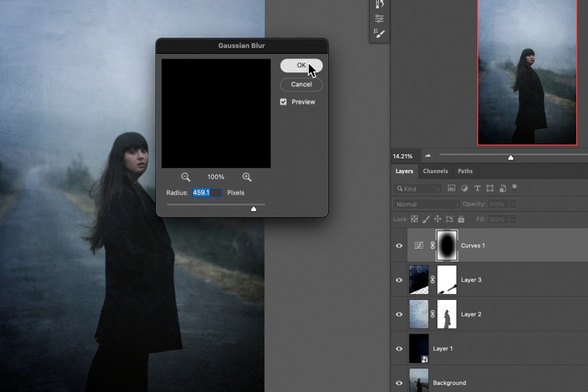Select the Layer 3 mask thumbnail
Screen dimensions: 588x392
[447, 280]
